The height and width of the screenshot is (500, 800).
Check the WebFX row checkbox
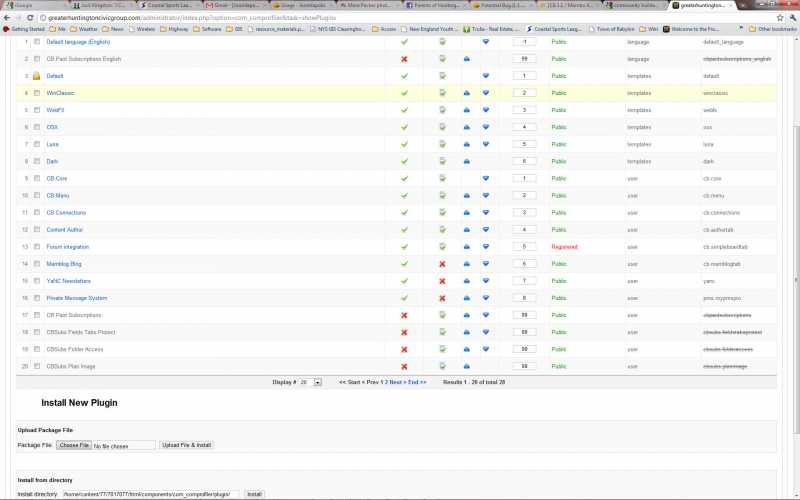[37, 110]
